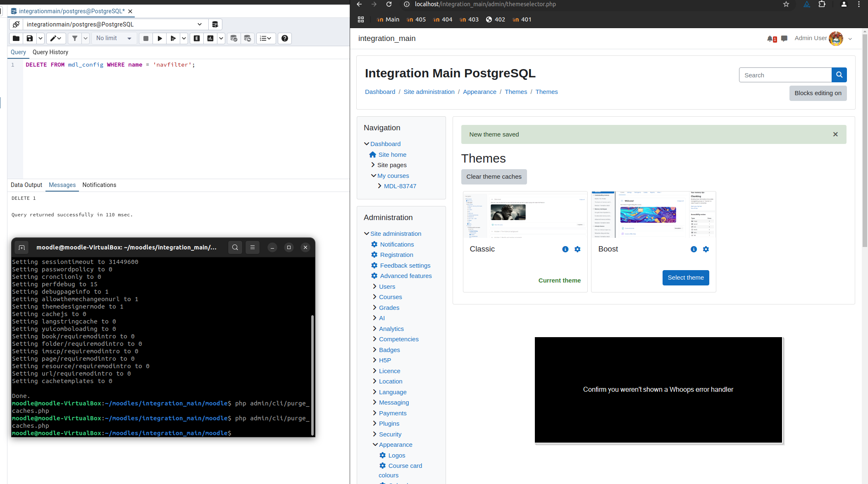Open the browser apps grid icon
Viewport: 868px width, 484px height.
(361, 19)
